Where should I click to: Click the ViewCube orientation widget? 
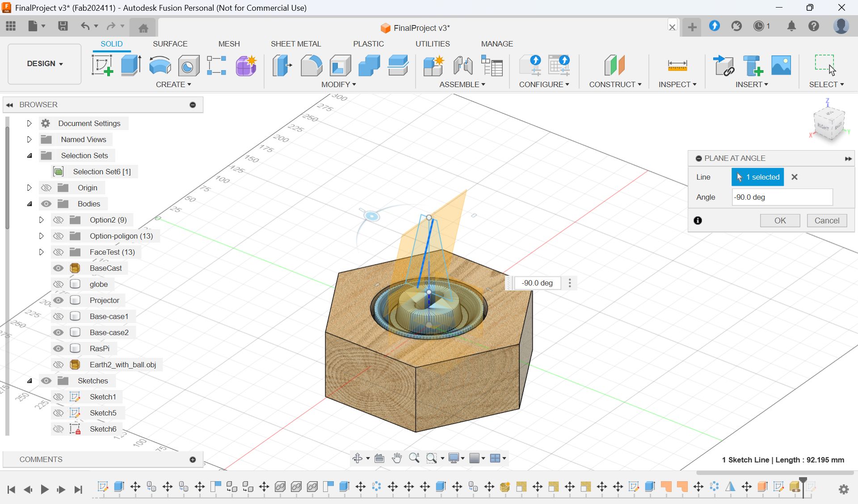click(829, 123)
